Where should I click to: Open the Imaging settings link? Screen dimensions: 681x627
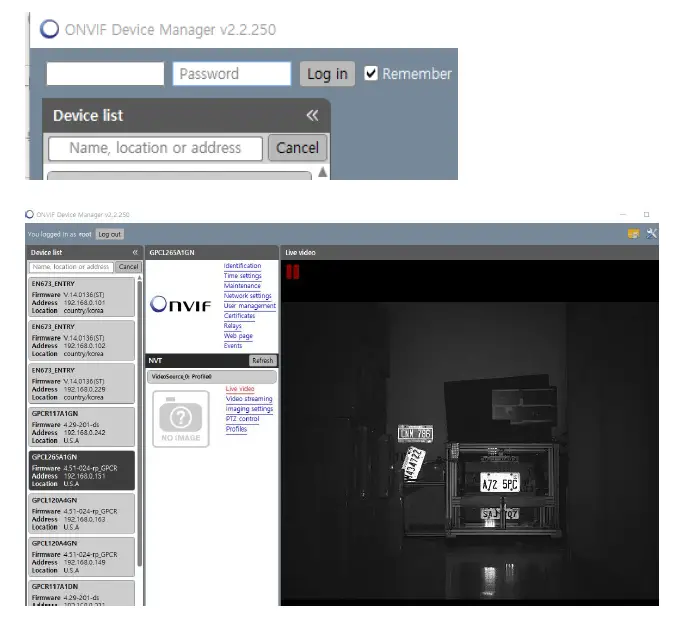click(249, 409)
